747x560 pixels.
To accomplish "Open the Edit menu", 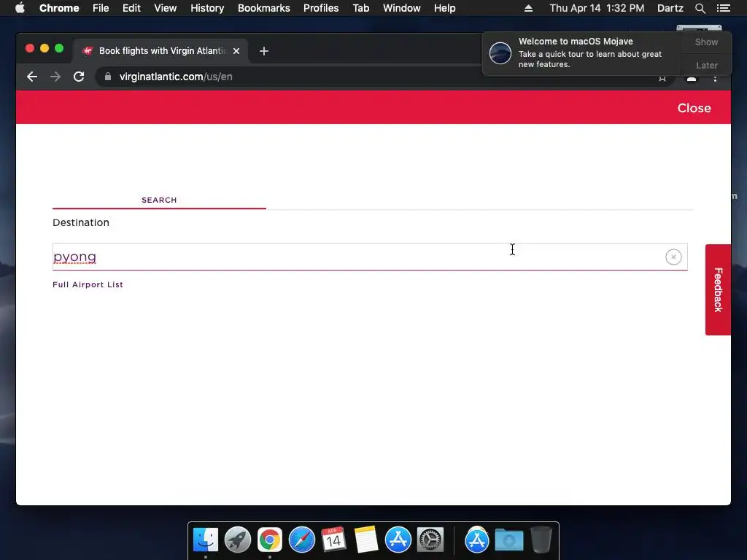I will (131, 8).
